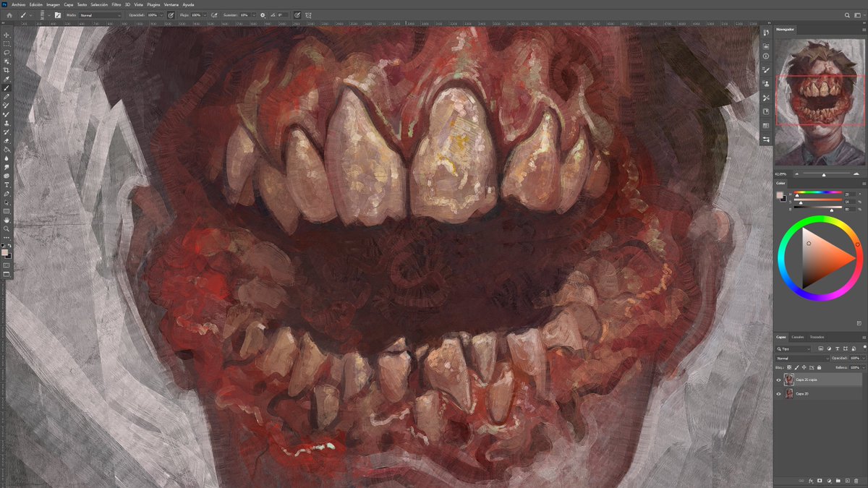
Task: Open layer filter Tipo dropdown
Action: pos(793,348)
